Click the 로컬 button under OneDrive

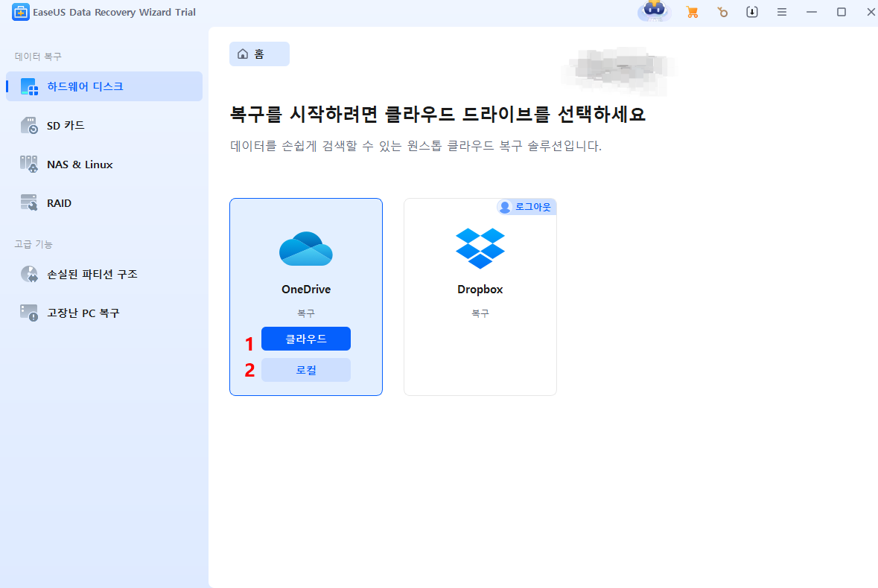[x=306, y=370]
